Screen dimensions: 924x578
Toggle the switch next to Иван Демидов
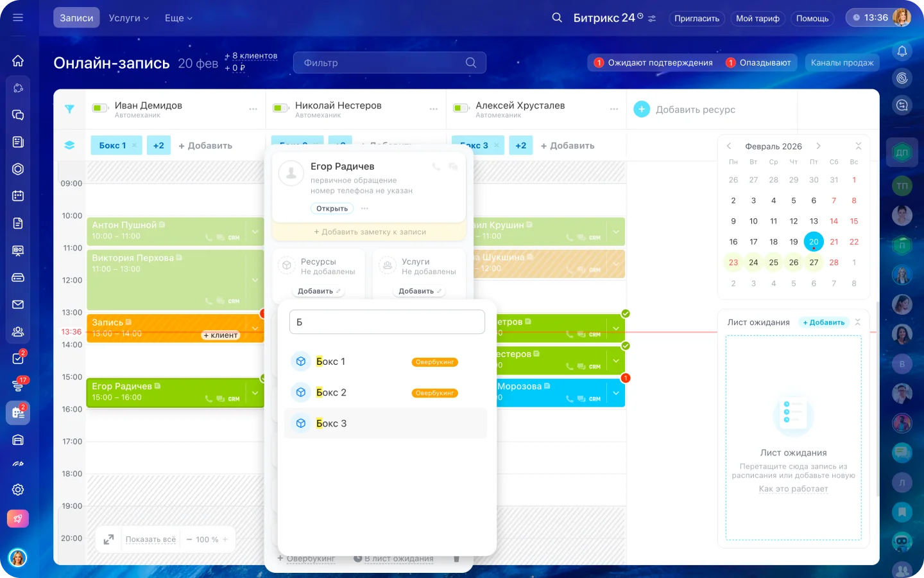99,108
